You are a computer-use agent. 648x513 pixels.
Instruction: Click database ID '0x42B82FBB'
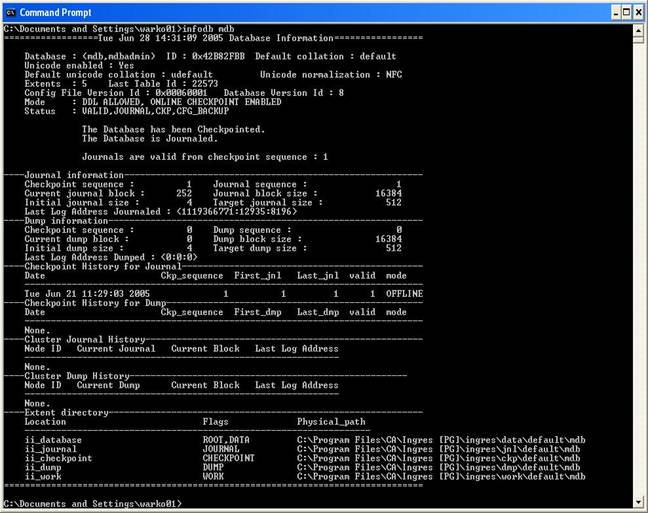click(x=218, y=56)
